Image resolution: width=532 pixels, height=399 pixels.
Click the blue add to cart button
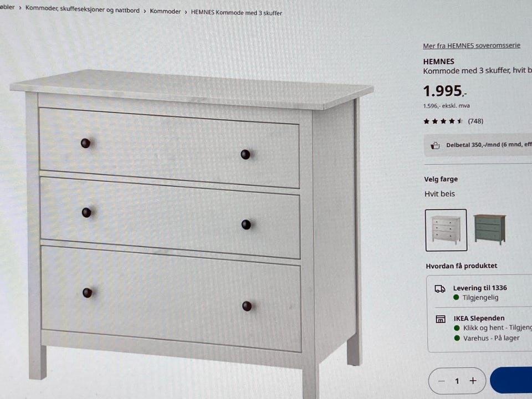511,380
